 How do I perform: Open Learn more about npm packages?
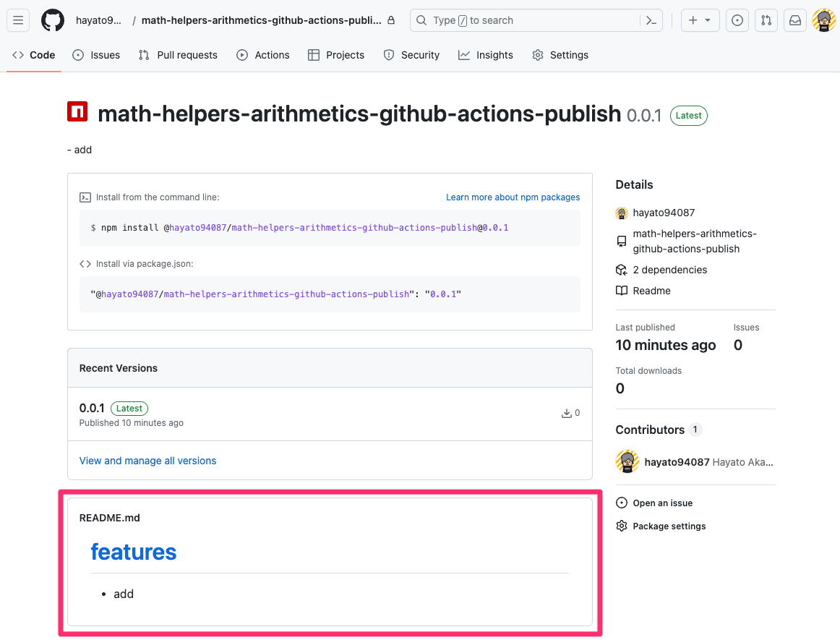[x=513, y=197]
